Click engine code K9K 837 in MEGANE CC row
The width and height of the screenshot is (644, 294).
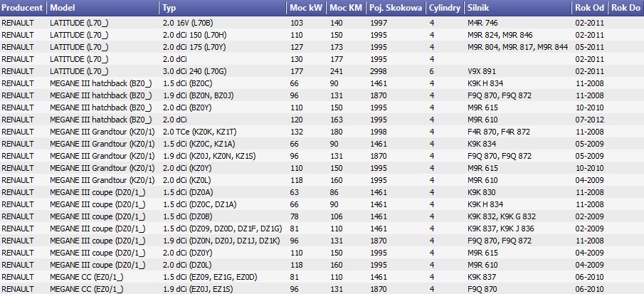[x=481, y=277]
